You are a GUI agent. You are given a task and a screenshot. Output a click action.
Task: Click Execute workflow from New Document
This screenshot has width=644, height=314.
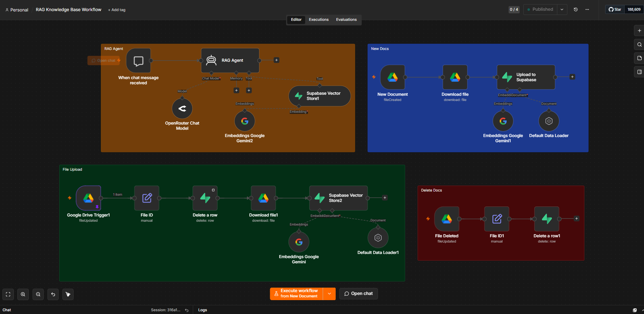click(x=297, y=294)
